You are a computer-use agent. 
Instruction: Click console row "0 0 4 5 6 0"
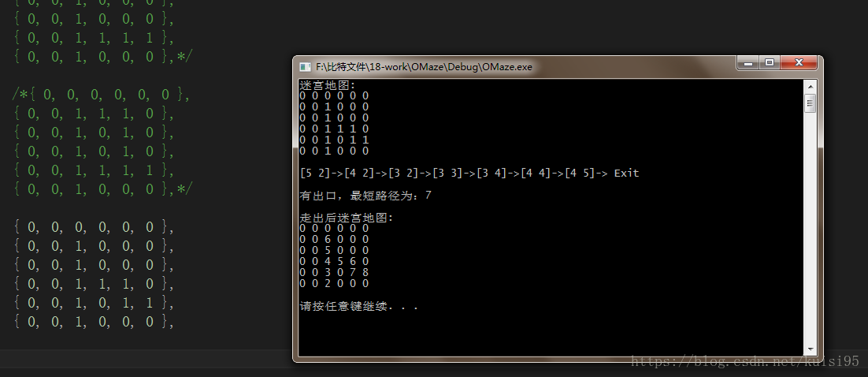tap(334, 261)
